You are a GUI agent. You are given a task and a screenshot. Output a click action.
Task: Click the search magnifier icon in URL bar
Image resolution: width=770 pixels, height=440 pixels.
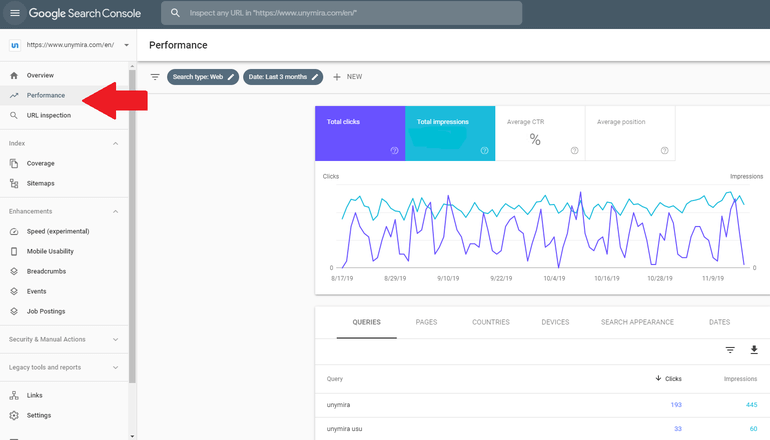(x=175, y=13)
